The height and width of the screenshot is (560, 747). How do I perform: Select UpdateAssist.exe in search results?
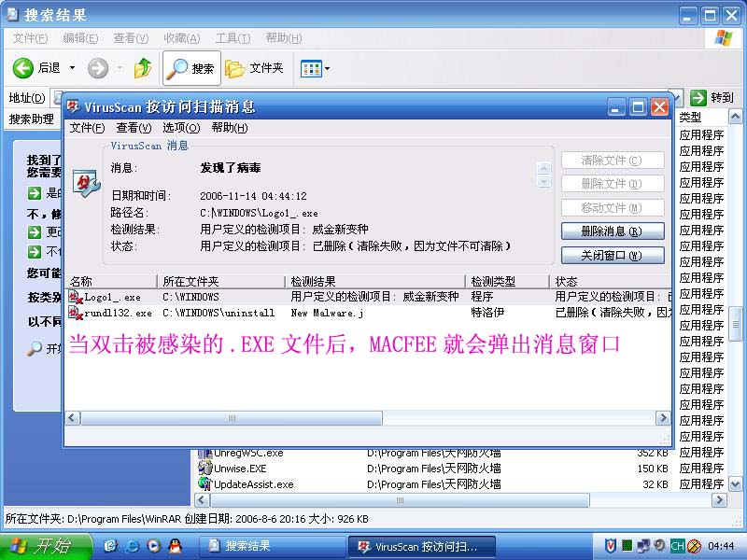[253, 484]
